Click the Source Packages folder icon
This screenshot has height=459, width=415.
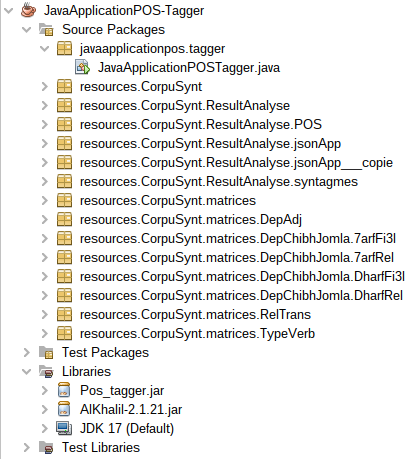pyautogui.click(x=46, y=29)
